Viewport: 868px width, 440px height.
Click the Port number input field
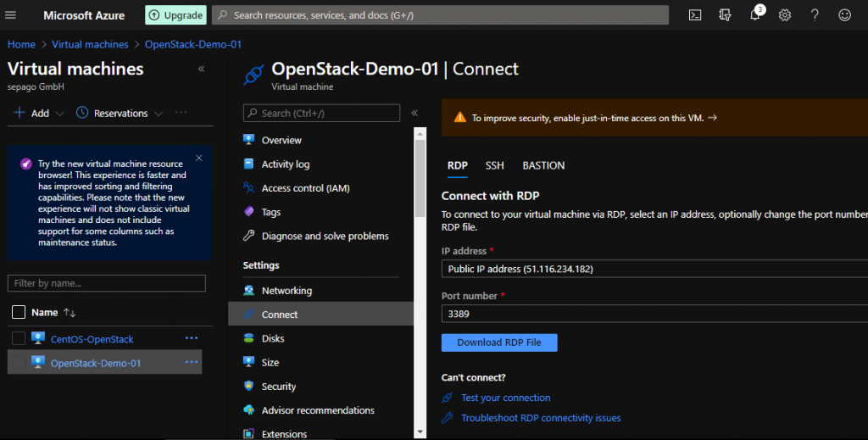(653, 314)
